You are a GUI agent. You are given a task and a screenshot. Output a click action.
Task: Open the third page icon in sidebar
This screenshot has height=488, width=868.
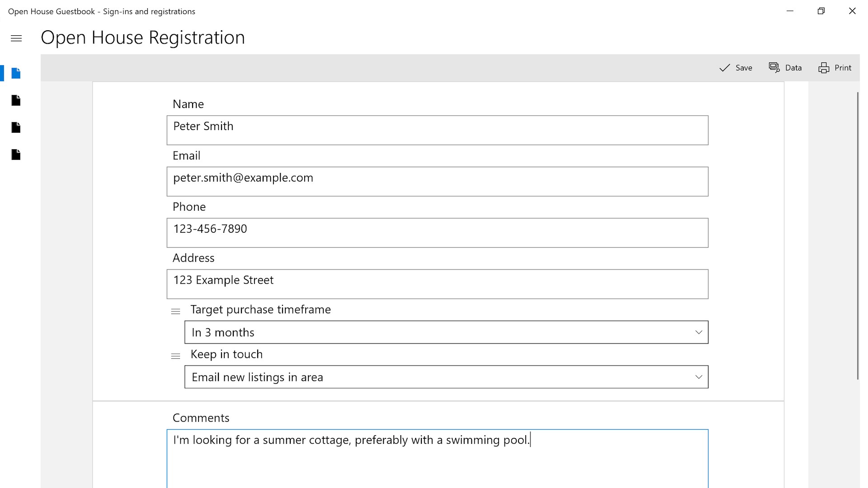click(16, 127)
